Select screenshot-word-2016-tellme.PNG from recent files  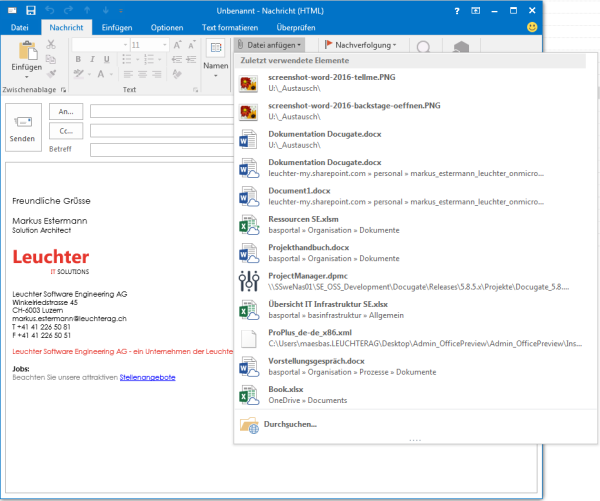pyautogui.click(x=415, y=83)
